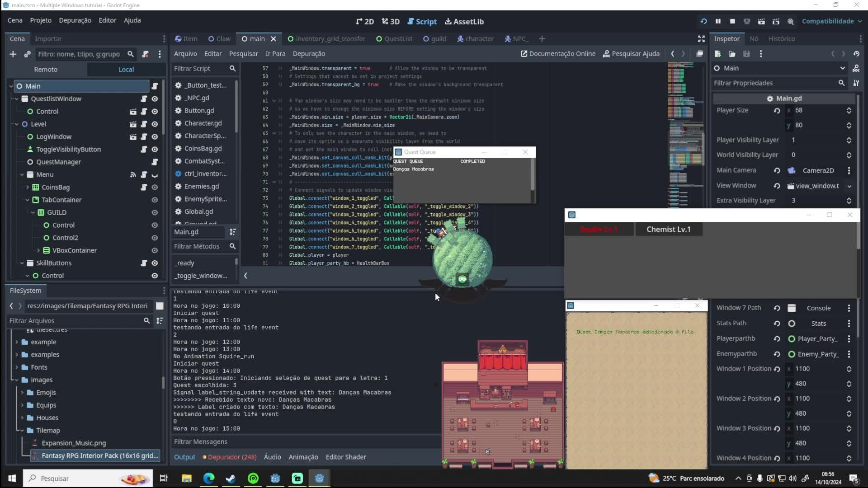
Task: Click Inspector history back-arrow icon
Action: point(833,54)
